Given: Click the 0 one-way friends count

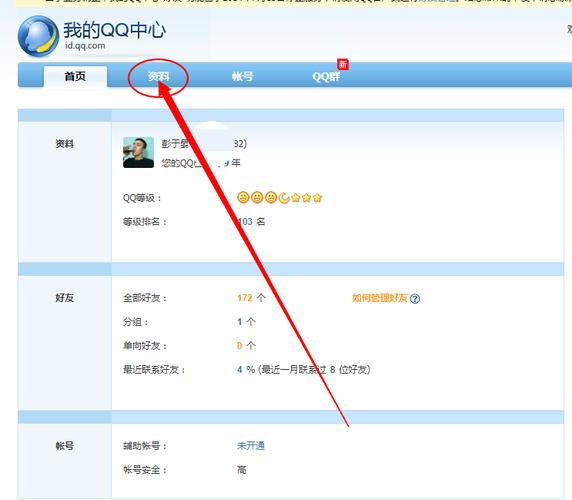Looking at the screenshot, I should 240,345.
